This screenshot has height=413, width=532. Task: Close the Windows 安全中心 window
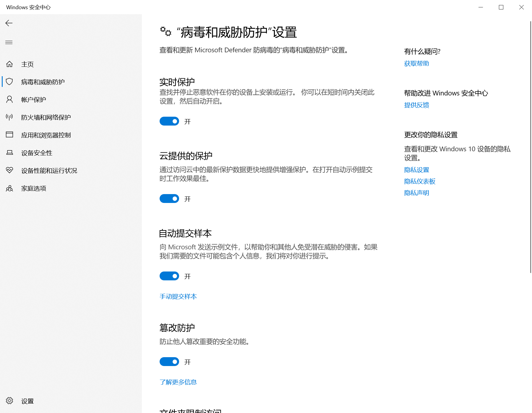[521, 7]
